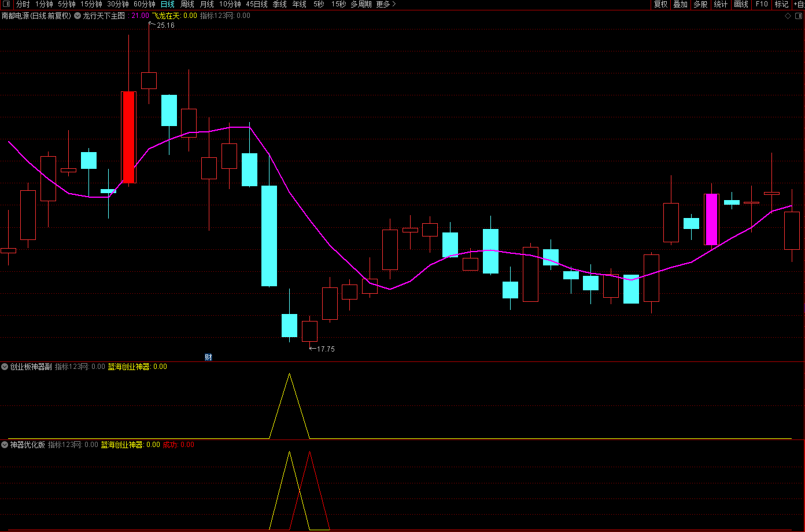Switch to the 分时 view
Image resolution: width=805 pixels, height=532 pixels.
[x=23, y=4]
